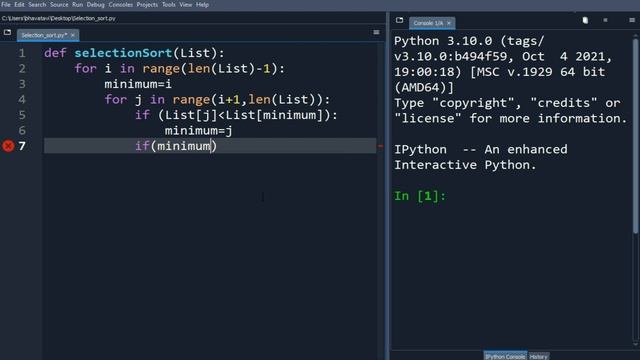Click line number 4 in the gutter

click(x=22, y=100)
